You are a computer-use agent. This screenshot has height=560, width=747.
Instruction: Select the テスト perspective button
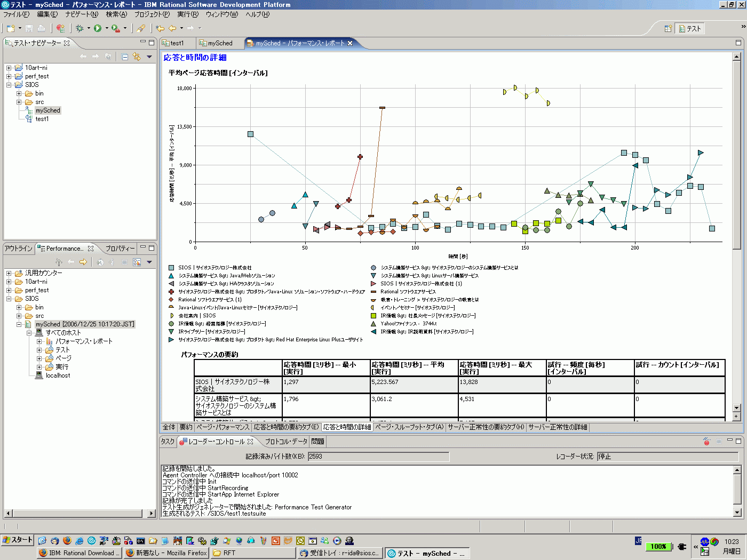(690, 28)
